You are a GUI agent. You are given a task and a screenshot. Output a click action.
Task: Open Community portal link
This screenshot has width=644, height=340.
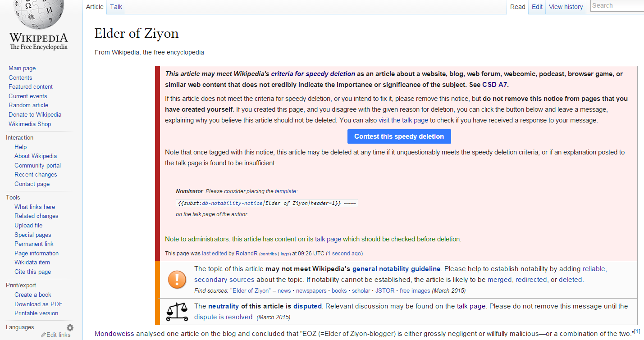pos(37,166)
